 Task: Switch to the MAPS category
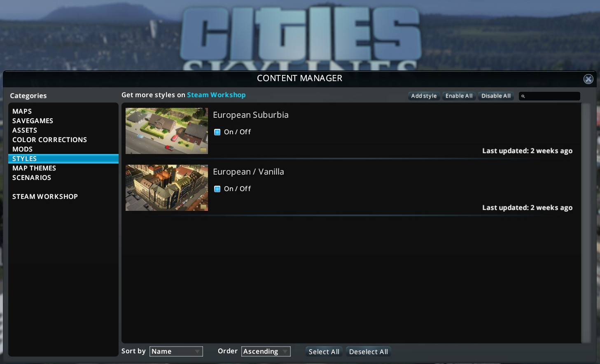click(x=22, y=111)
